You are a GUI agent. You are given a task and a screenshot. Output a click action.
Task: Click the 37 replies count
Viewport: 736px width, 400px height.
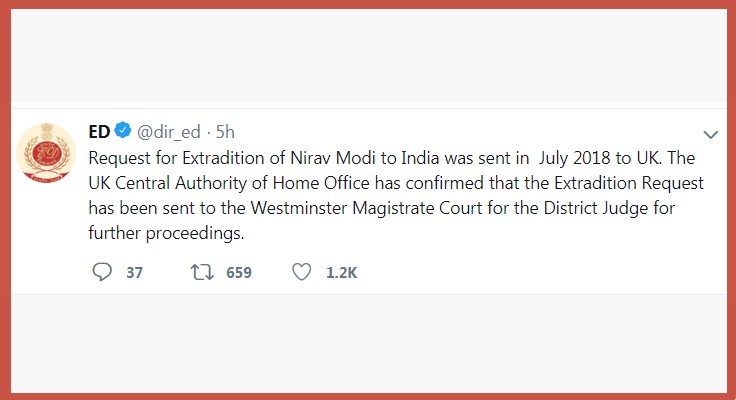[x=135, y=272]
